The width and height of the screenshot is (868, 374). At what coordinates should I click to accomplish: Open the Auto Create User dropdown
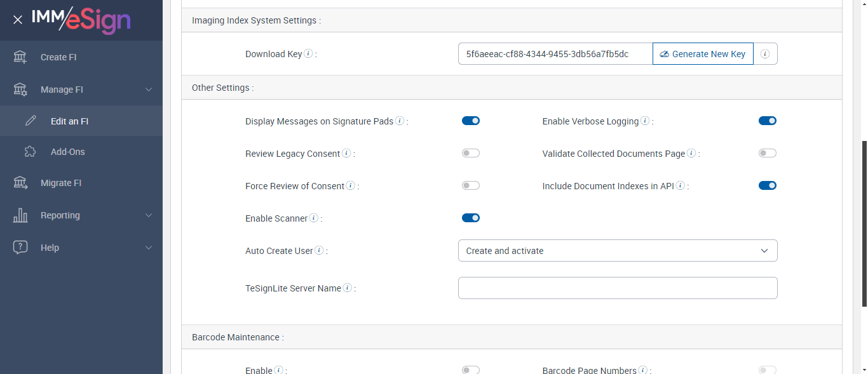coord(618,251)
